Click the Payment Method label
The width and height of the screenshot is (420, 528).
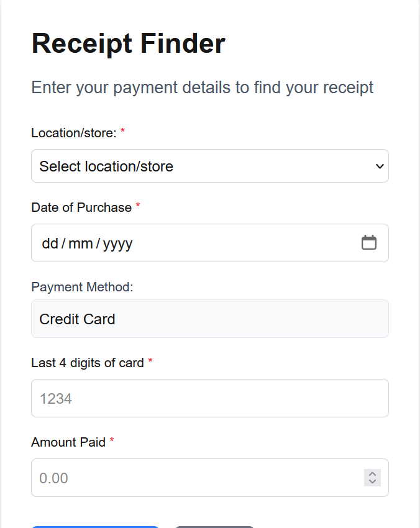coord(82,287)
